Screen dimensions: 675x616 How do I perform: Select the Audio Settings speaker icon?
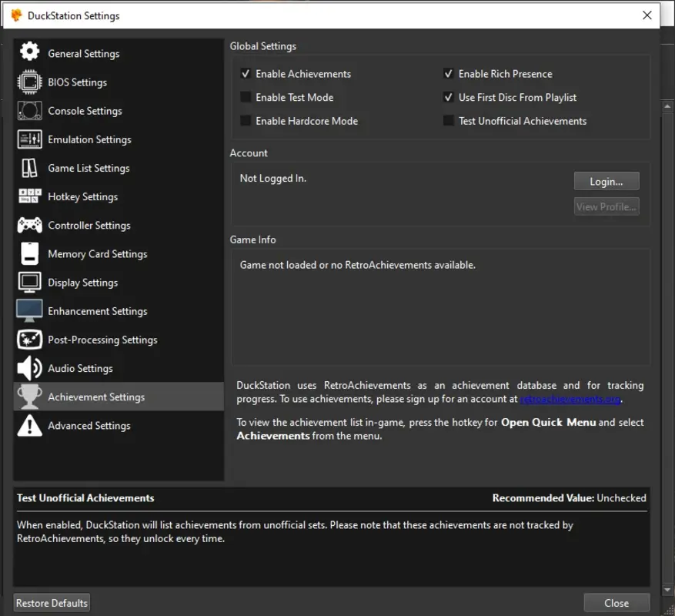point(28,368)
